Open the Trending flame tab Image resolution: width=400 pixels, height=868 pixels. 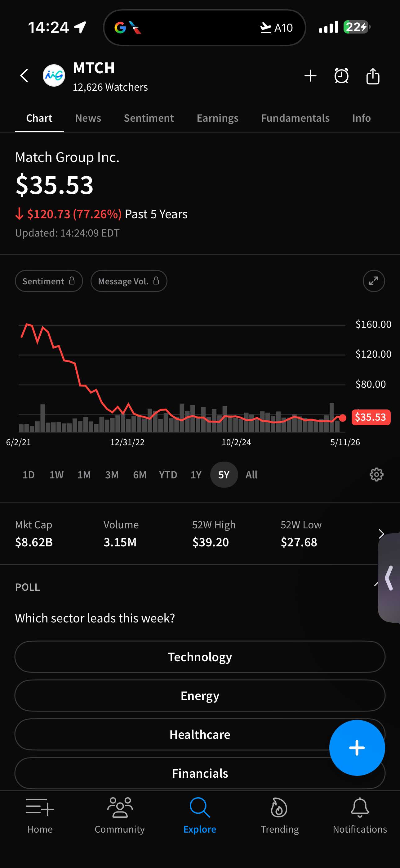coord(279,816)
